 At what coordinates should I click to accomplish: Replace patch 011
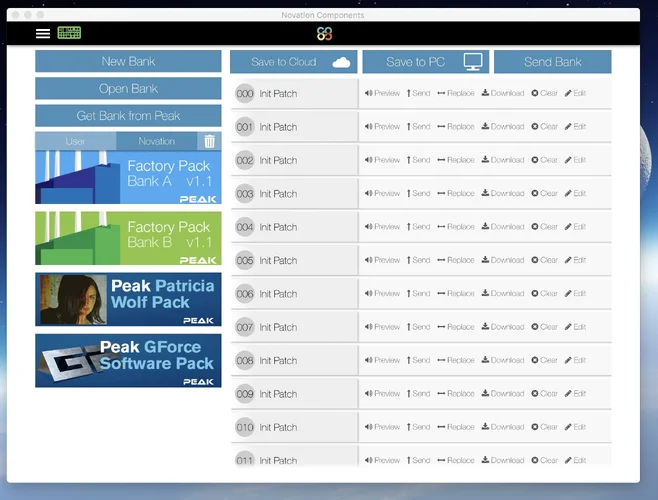coord(456,460)
